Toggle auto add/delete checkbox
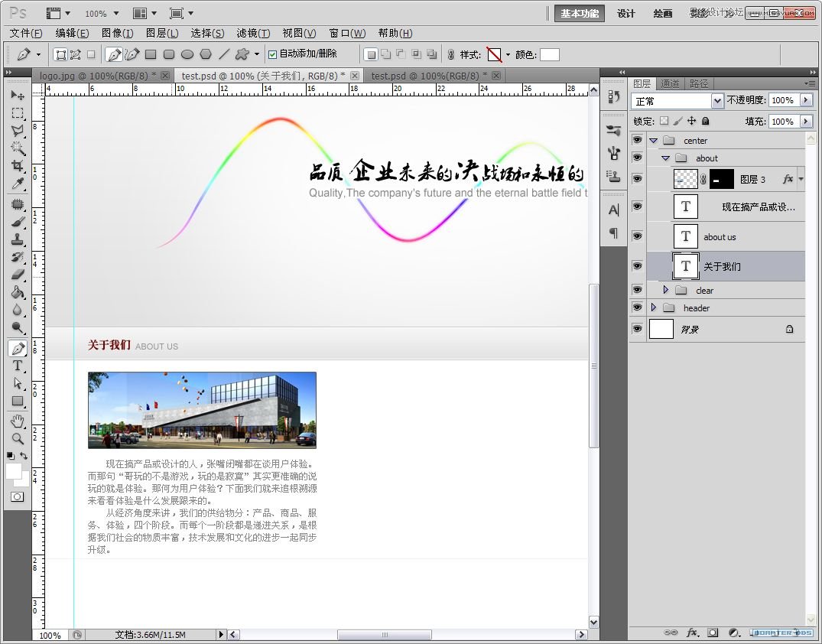822x644 pixels. (x=272, y=54)
